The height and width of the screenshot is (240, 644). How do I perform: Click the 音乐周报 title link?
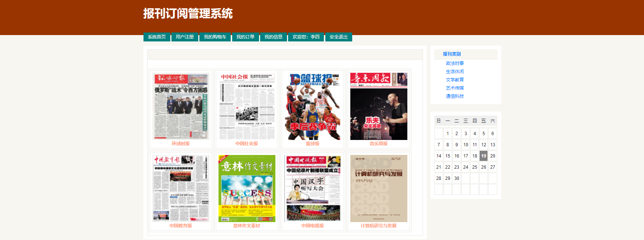(x=379, y=144)
